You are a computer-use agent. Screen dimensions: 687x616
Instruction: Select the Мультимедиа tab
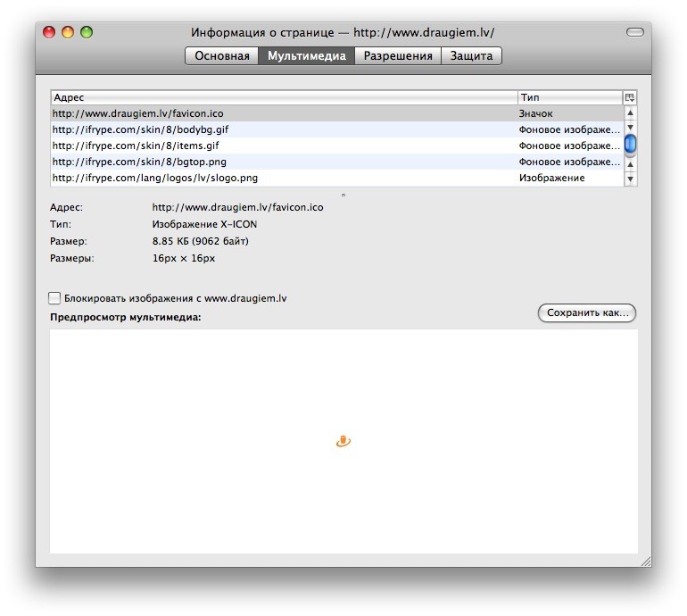(307, 55)
